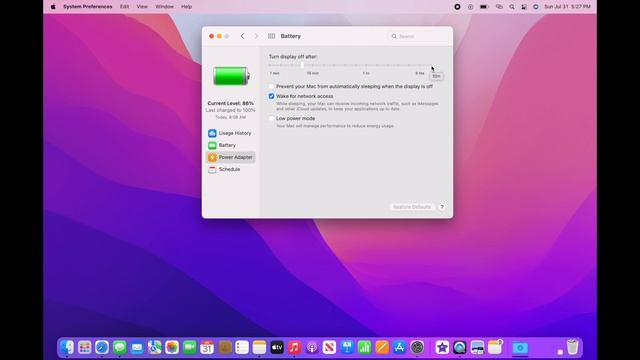
Task: Open System Preferences from the Dock
Action: point(417,347)
